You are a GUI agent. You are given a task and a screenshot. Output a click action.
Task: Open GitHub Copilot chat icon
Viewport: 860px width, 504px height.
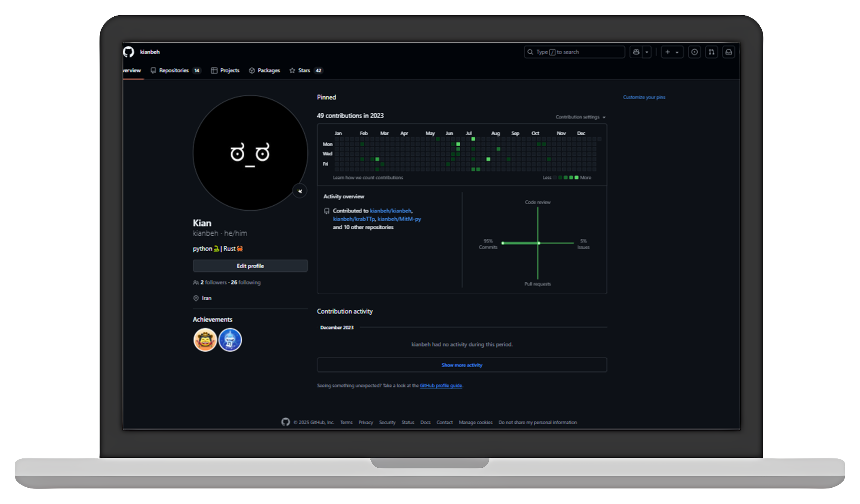(636, 52)
